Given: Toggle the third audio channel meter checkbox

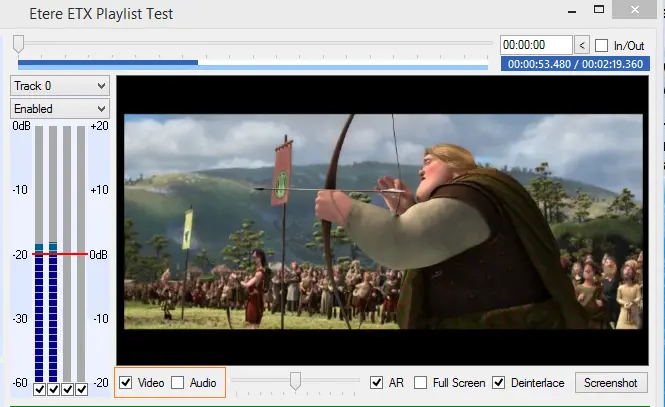Looking at the screenshot, I should (67, 390).
